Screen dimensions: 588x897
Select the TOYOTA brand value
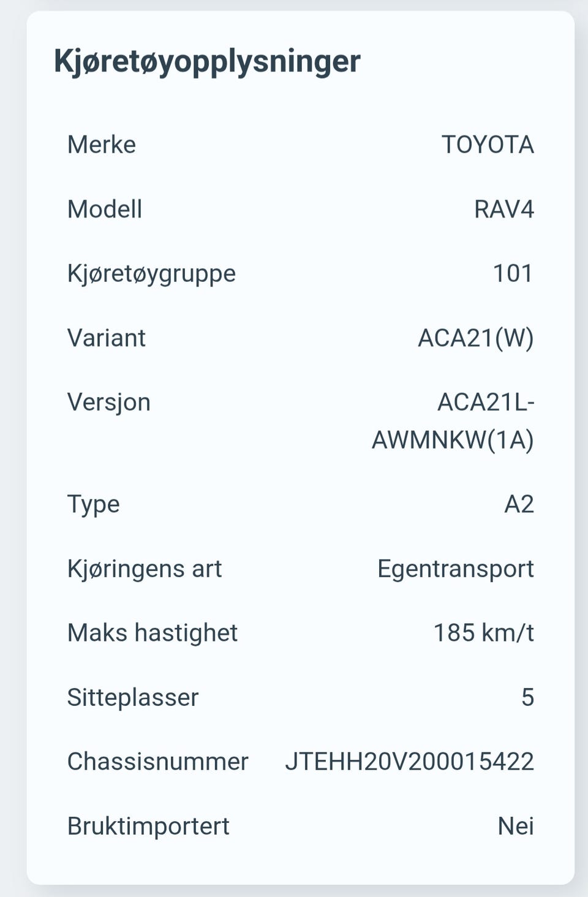pos(488,145)
